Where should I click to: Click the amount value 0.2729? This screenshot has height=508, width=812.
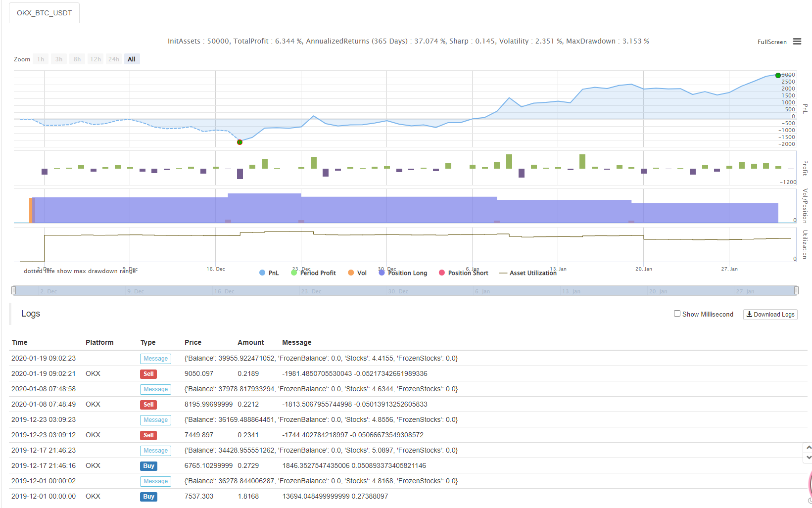pos(248,465)
